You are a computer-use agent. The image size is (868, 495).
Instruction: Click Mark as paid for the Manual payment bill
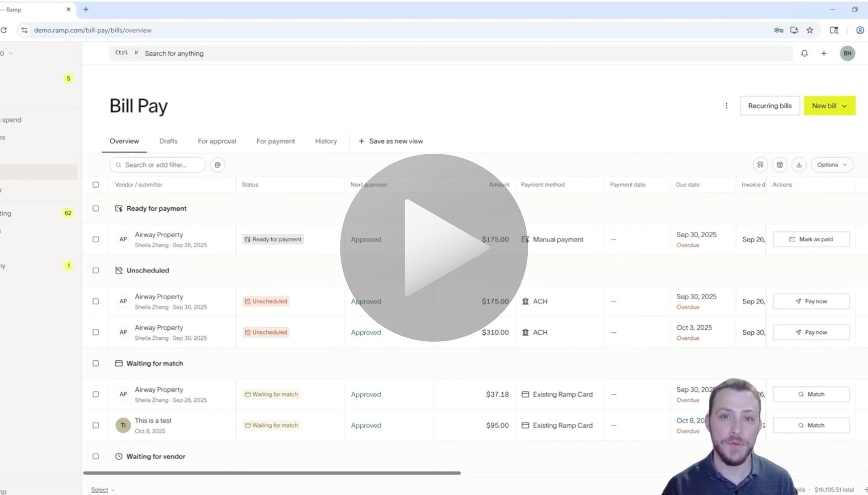click(x=811, y=239)
